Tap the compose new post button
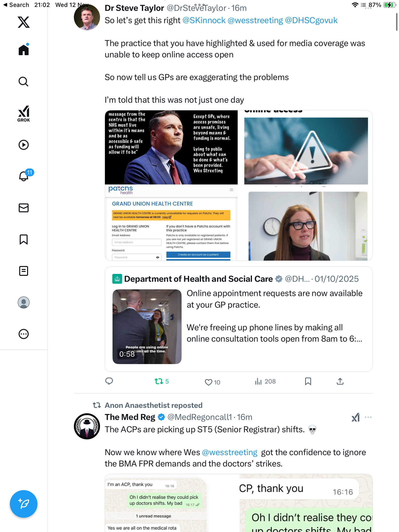 click(24, 504)
